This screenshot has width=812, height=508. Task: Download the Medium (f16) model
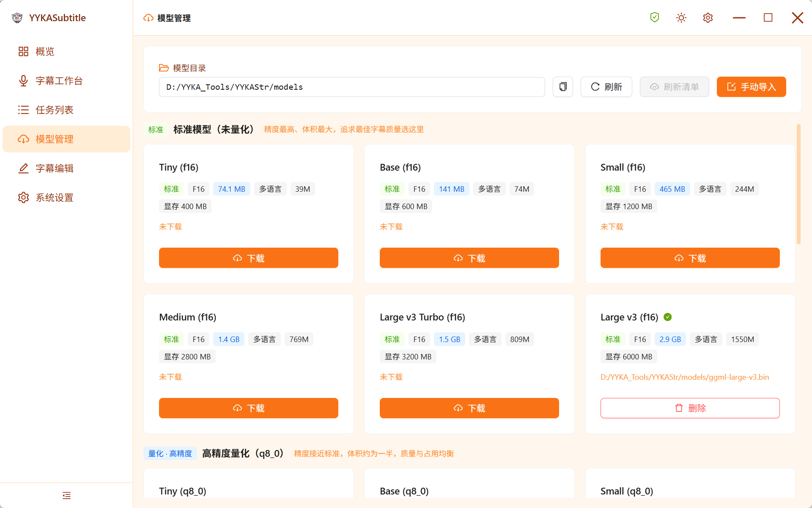pos(249,408)
